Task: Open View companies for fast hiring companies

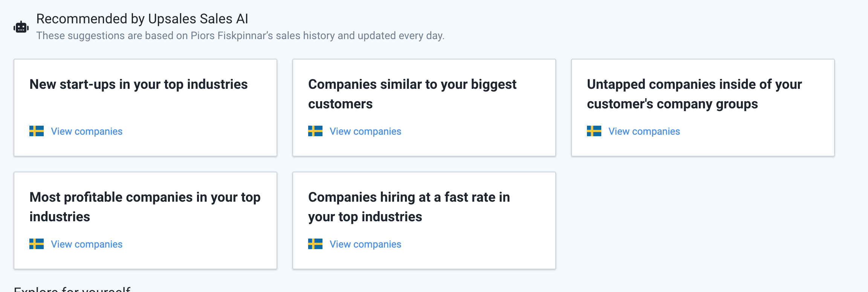Action: point(365,244)
